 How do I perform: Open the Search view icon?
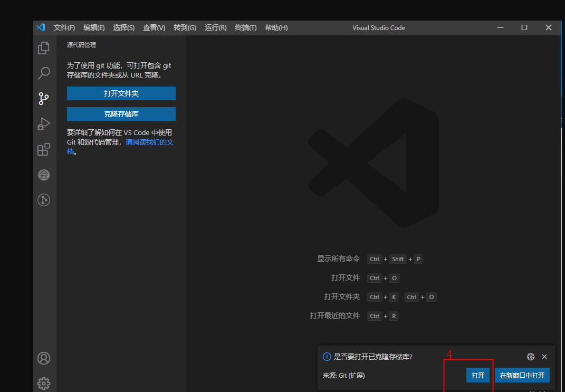point(44,73)
